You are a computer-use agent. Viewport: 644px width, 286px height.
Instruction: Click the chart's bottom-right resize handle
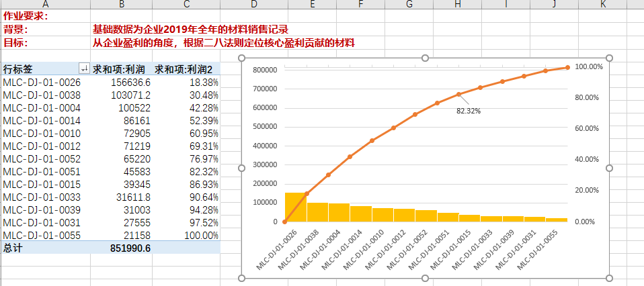click(x=609, y=278)
